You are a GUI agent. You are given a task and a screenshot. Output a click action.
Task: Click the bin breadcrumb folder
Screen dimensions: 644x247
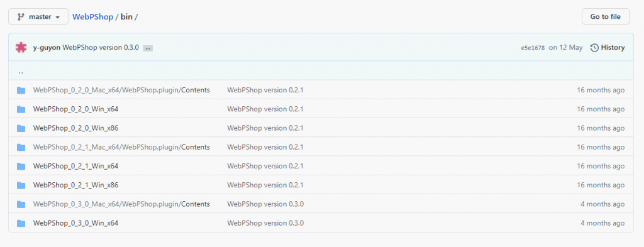click(x=127, y=17)
